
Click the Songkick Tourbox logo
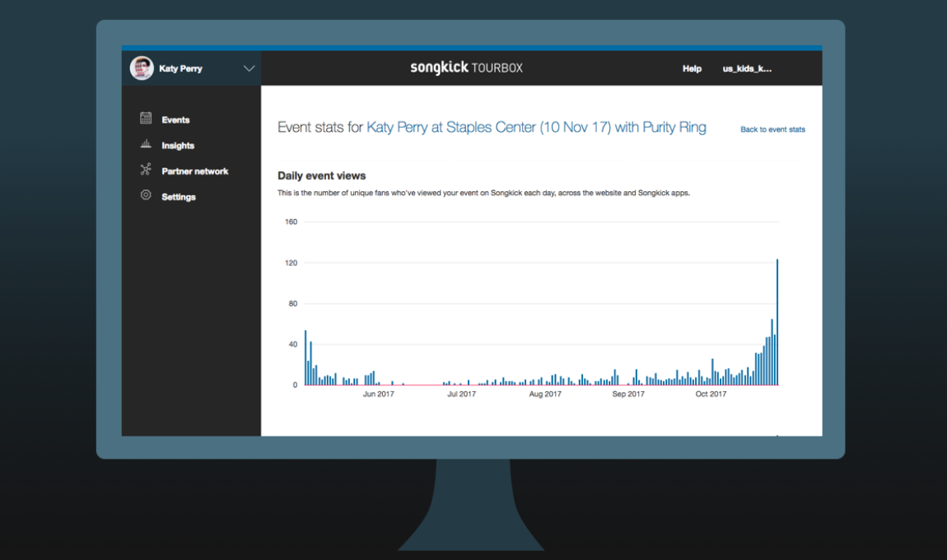pos(466,68)
